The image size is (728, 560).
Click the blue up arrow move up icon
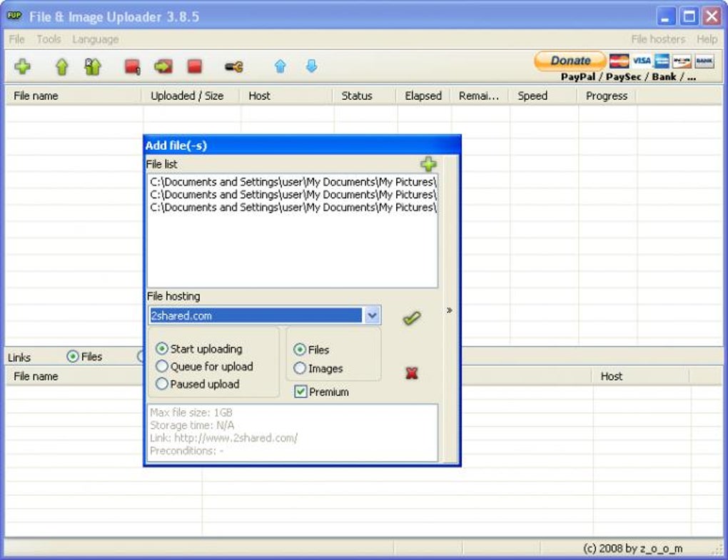point(280,66)
